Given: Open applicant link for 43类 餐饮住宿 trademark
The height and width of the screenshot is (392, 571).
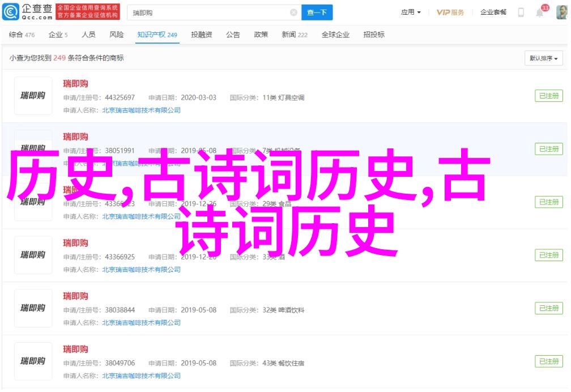Looking at the screenshot, I should click(x=141, y=376).
